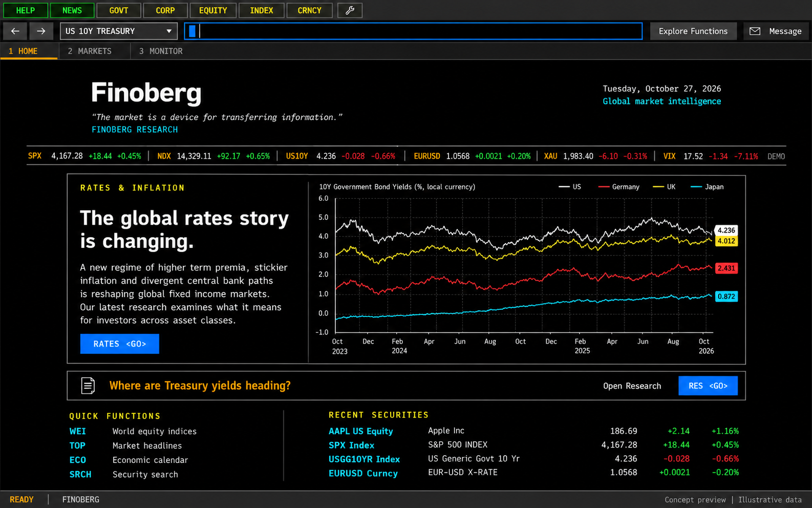
Task: Open SPX Index recent security
Action: [351, 446]
